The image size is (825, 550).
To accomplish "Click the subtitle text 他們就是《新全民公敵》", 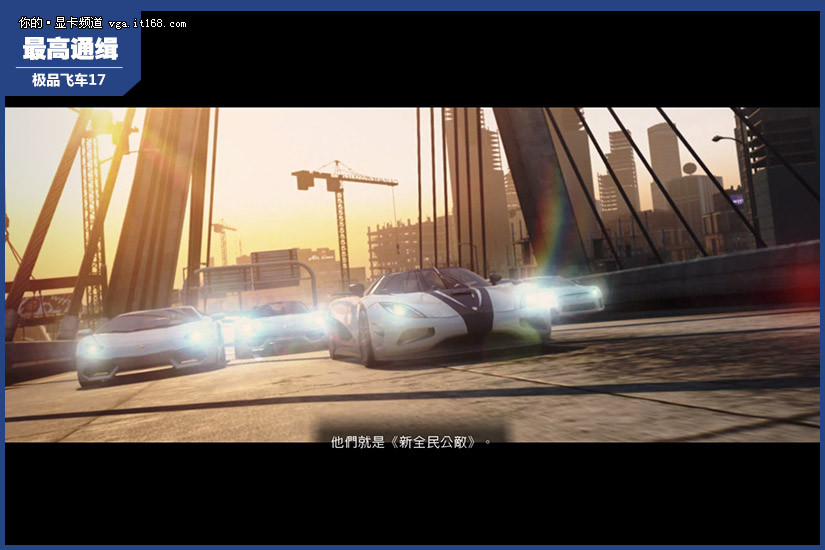I will point(410,442).
